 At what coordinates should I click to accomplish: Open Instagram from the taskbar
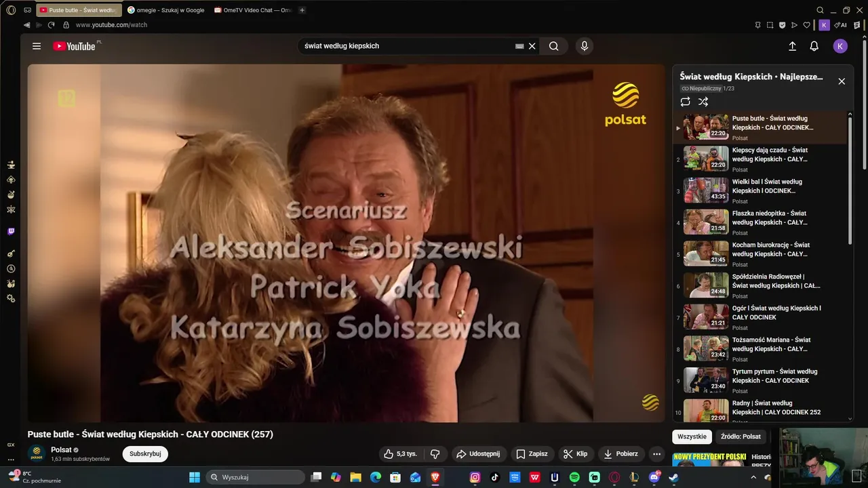click(475, 477)
